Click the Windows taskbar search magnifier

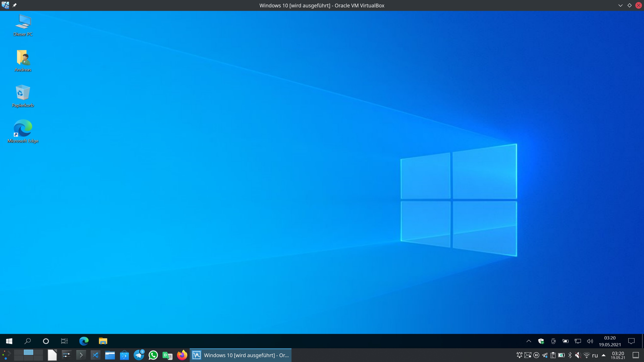click(x=28, y=341)
